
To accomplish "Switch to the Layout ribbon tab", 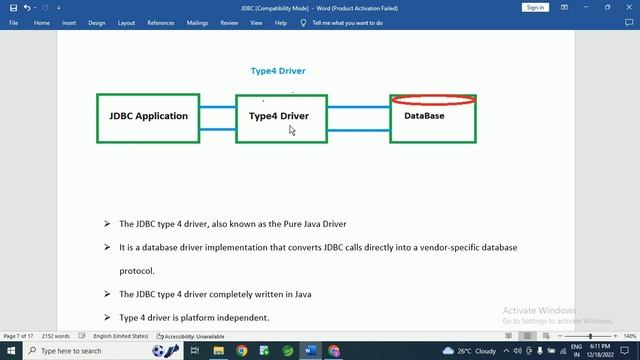I will [x=126, y=23].
